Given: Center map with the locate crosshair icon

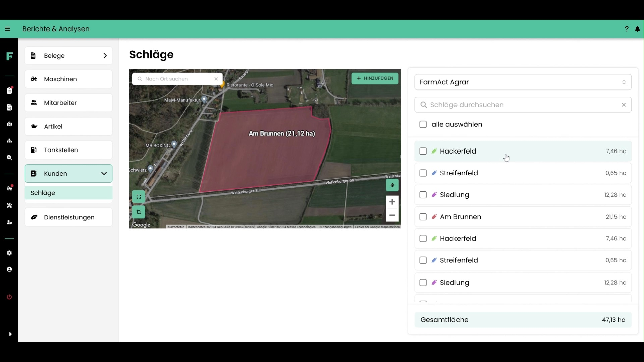Looking at the screenshot, I should point(392,185).
